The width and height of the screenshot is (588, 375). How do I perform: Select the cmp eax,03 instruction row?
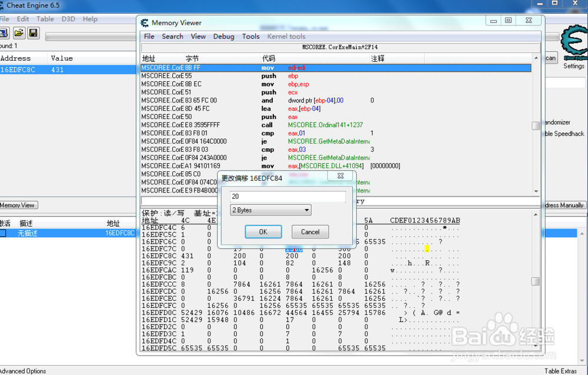click(x=336, y=150)
